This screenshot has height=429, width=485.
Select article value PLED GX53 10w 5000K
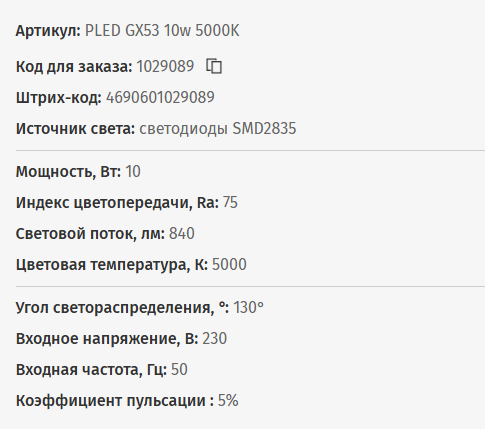(x=162, y=31)
